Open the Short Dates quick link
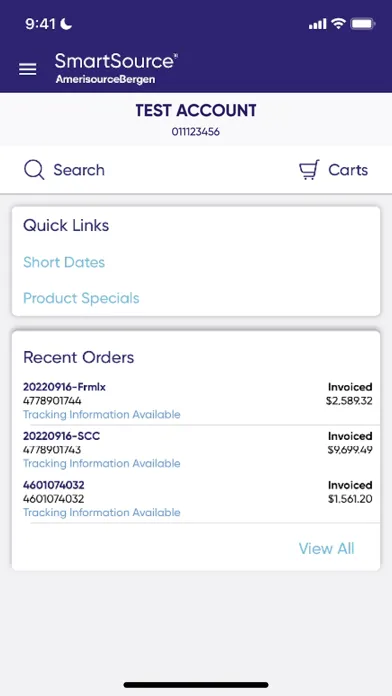392x696 pixels. (x=64, y=262)
